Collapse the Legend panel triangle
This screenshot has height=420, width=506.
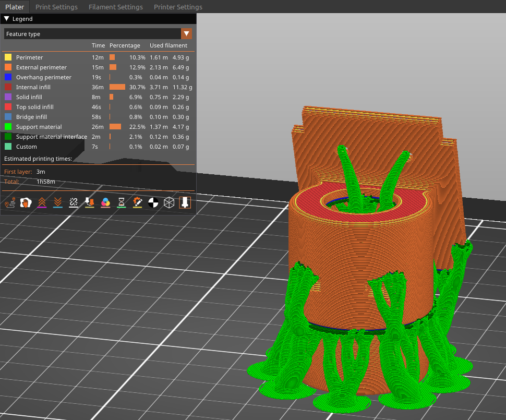pos(6,19)
